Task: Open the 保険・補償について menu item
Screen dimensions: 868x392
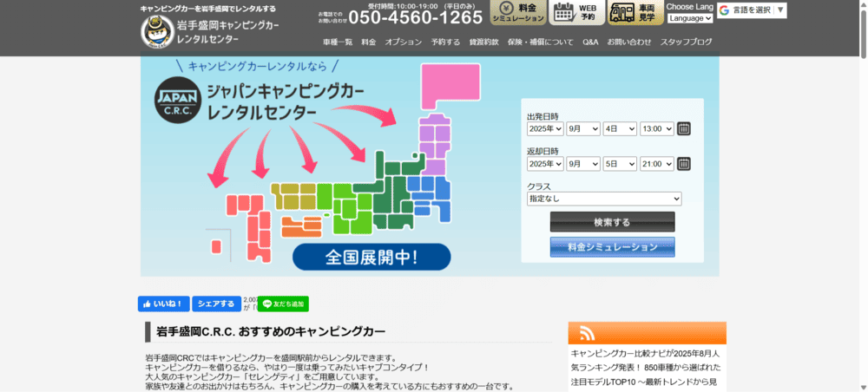Action: [x=540, y=42]
